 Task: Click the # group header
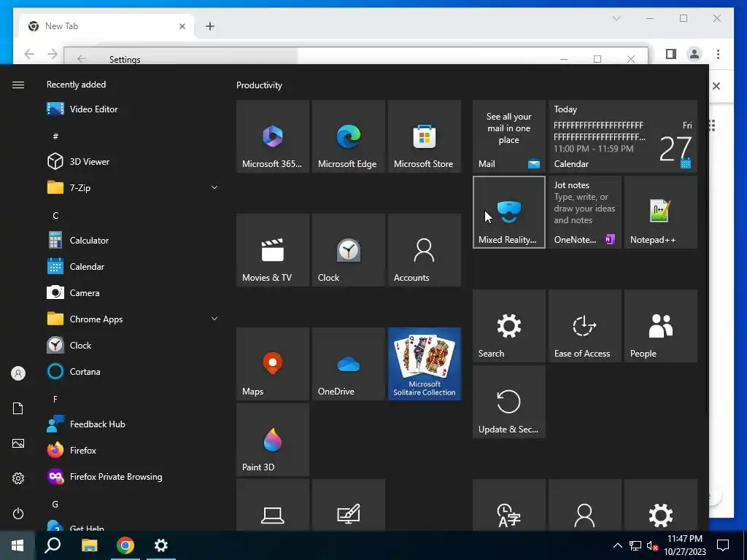tap(55, 136)
